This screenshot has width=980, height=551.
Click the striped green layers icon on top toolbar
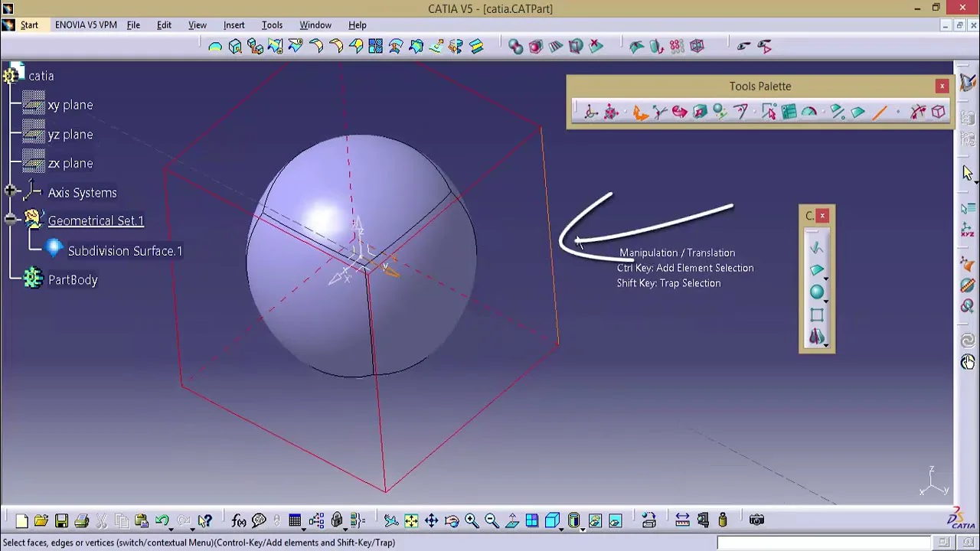475,47
